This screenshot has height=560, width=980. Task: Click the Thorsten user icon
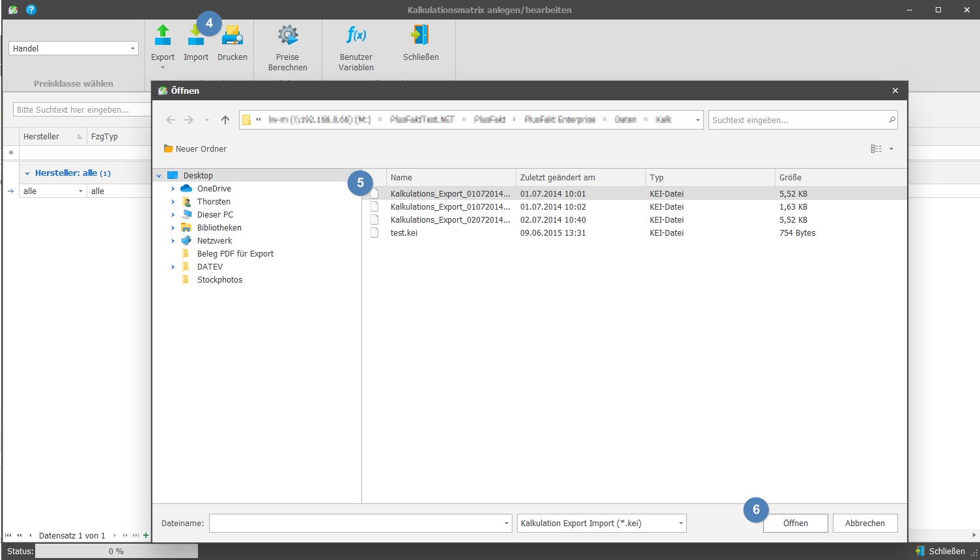point(186,201)
